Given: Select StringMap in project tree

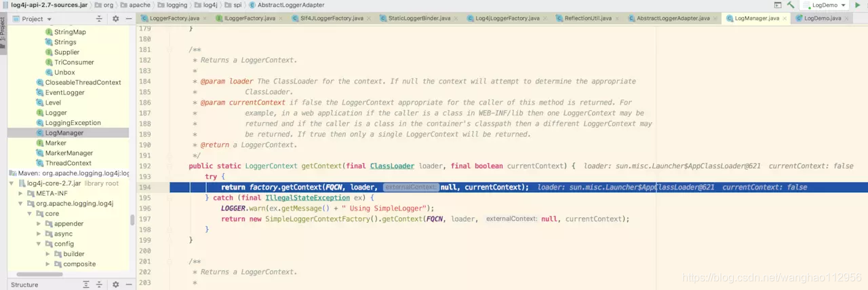Looking at the screenshot, I should coord(65,32).
